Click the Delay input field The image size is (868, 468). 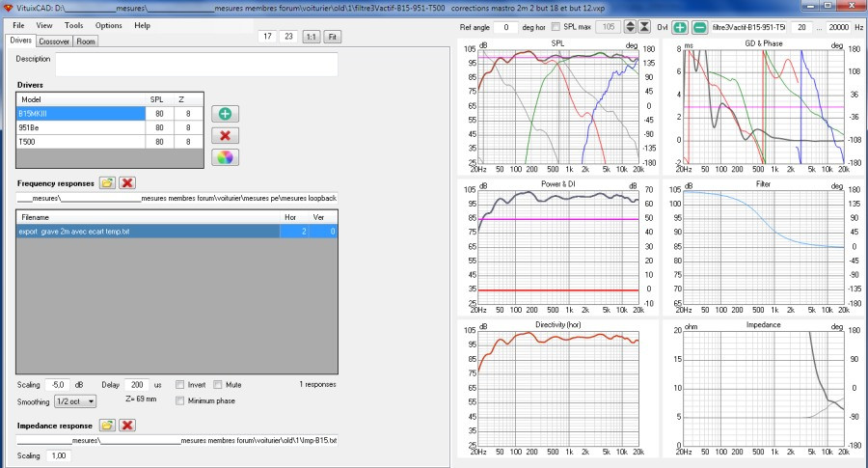[137, 384]
